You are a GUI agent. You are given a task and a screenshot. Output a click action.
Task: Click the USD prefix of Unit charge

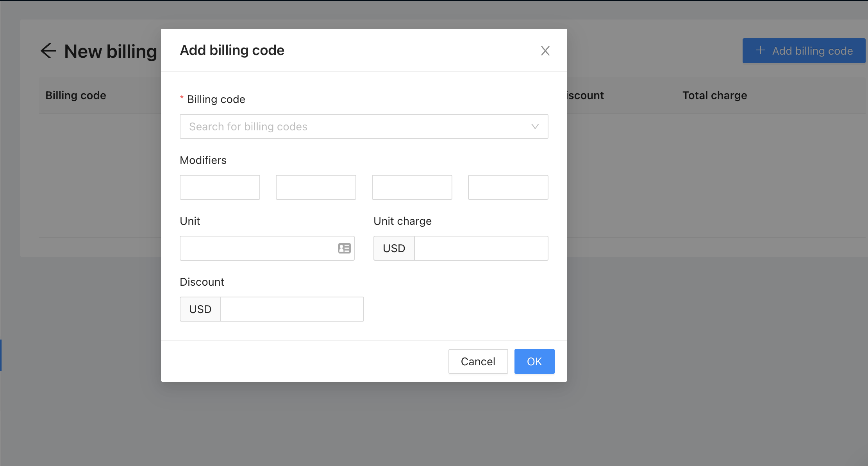[394, 248]
